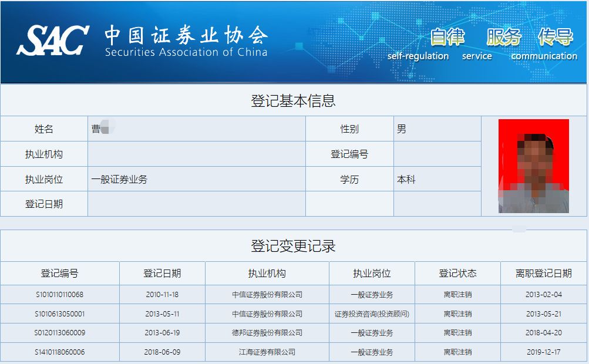Viewport: 589px width, 364px height.
Task: Click the 中国证券业协会 header title
Action: [186, 36]
